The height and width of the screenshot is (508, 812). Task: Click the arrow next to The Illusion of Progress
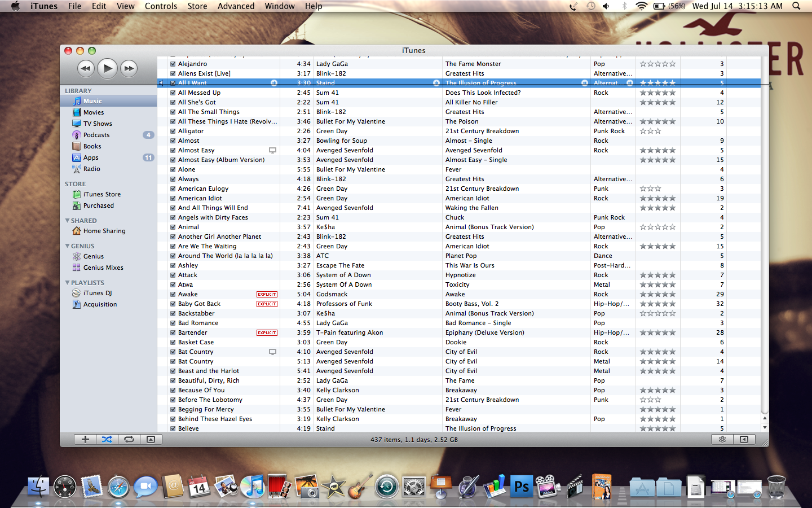click(x=585, y=83)
